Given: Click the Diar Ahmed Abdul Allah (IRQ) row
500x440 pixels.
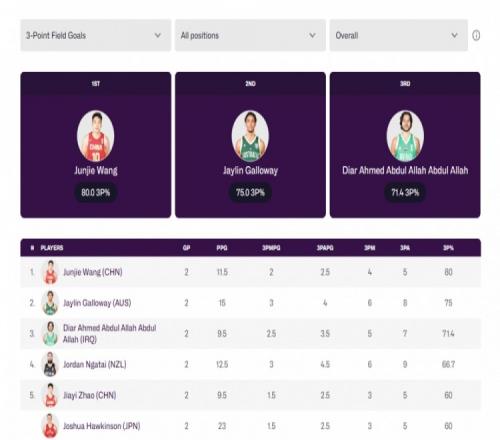Looking at the screenshot, I should click(x=250, y=334).
